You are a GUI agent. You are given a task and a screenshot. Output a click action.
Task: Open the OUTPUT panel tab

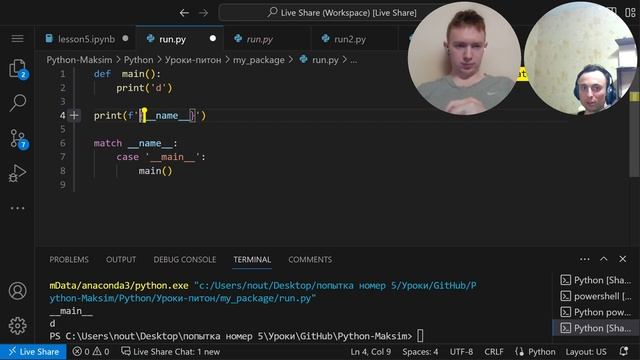point(121,260)
